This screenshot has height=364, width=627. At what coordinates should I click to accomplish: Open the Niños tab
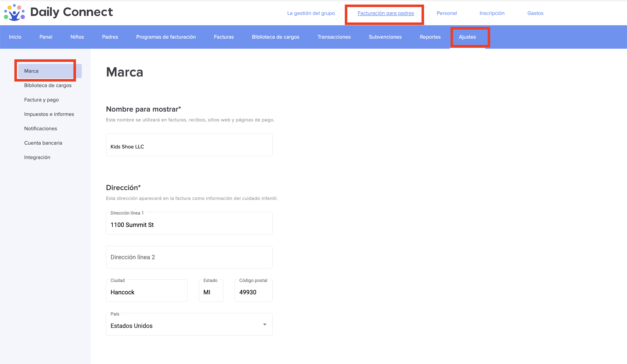tap(77, 37)
